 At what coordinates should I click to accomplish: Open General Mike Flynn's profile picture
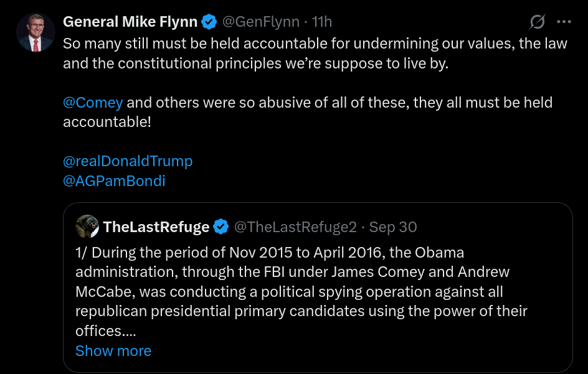(36, 32)
